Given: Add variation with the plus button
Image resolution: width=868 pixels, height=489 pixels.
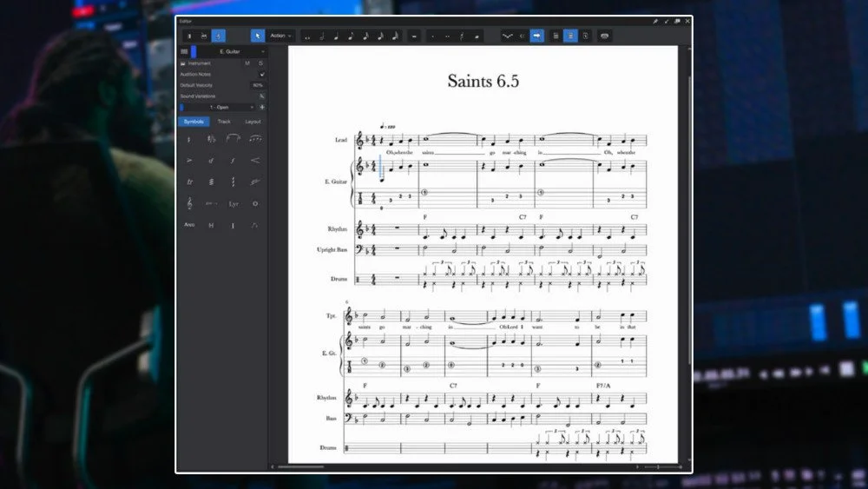Looking at the screenshot, I should click(x=262, y=108).
